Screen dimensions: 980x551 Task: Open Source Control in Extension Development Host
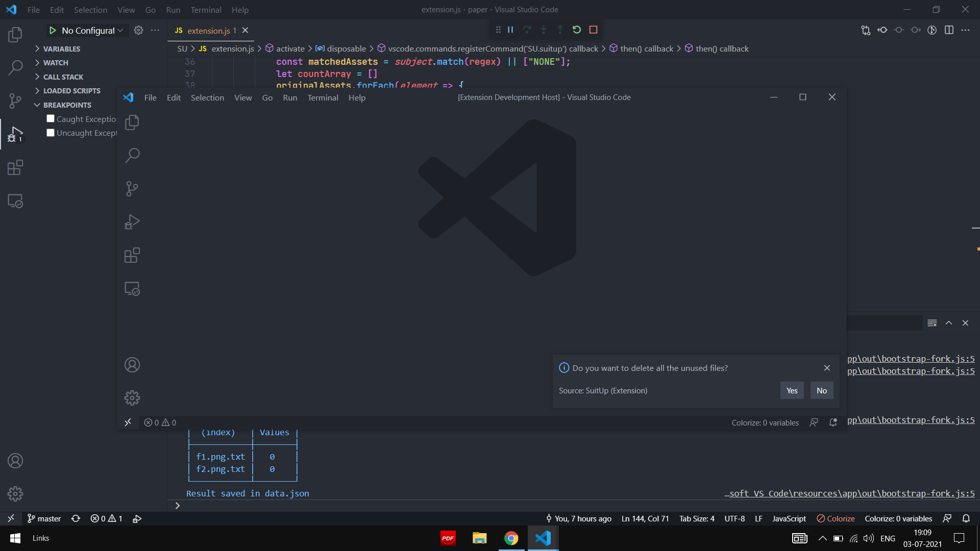(132, 189)
